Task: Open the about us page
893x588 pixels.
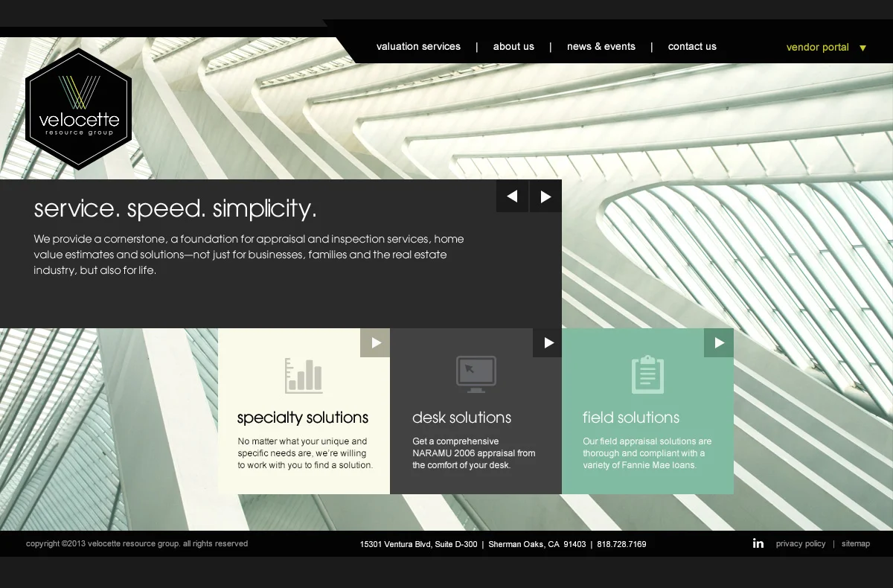Action: (x=513, y=46)
